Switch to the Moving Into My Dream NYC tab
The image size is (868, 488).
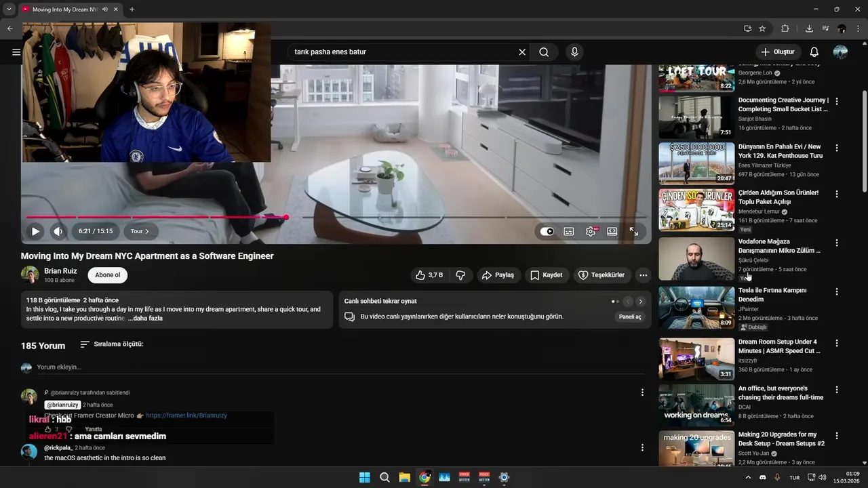[65, 9]
